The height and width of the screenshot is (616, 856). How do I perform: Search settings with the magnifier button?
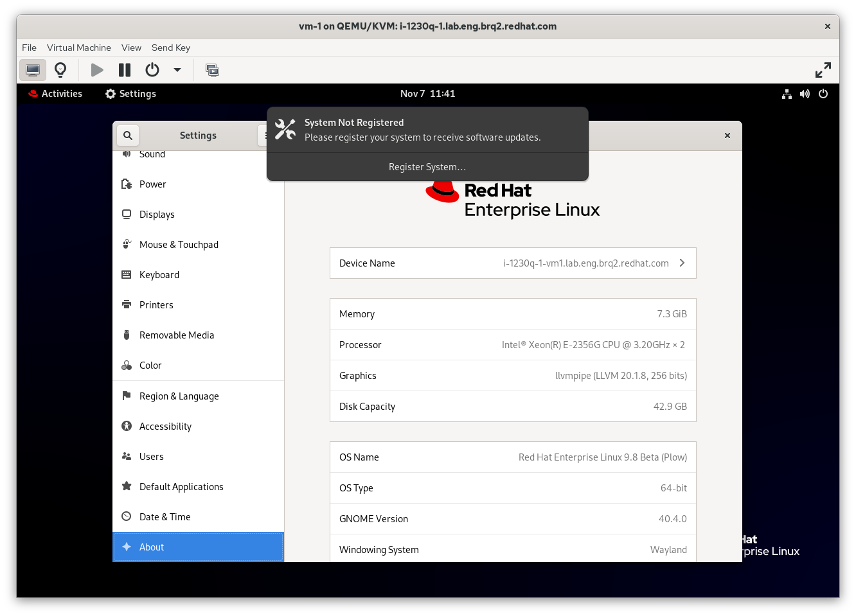tap(128, 136)
